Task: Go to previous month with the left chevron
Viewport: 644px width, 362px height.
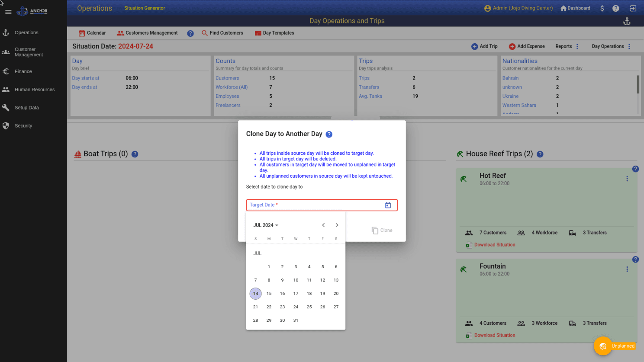Action: coord(323,225)
